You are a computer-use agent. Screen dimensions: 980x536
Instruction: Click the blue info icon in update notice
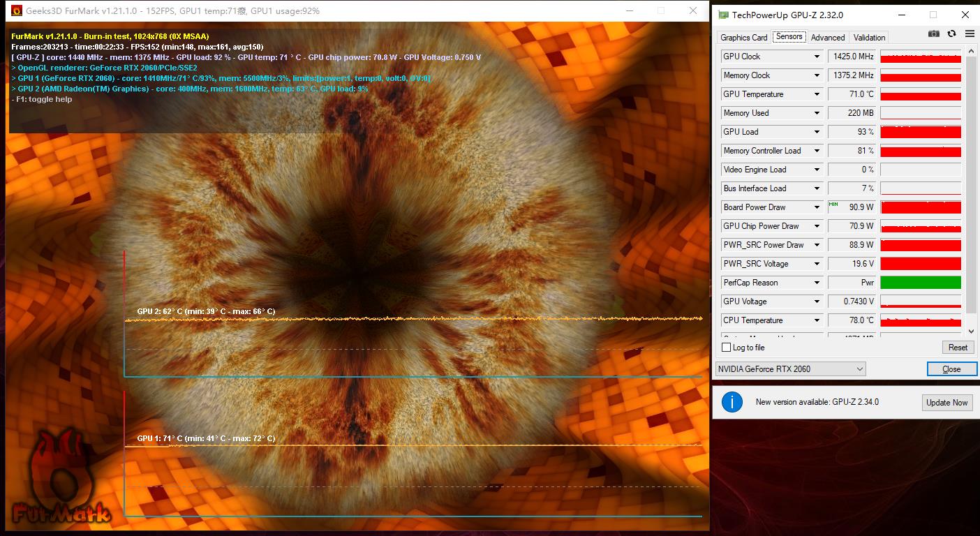[732, 402]
